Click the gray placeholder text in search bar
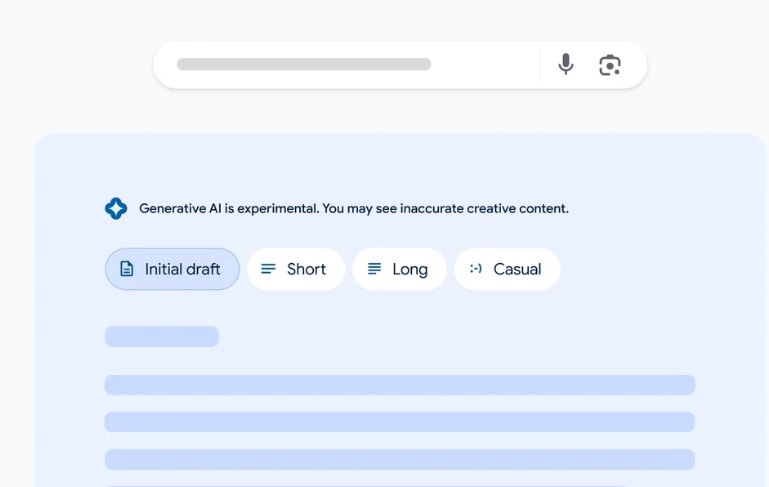 point(303,65)
